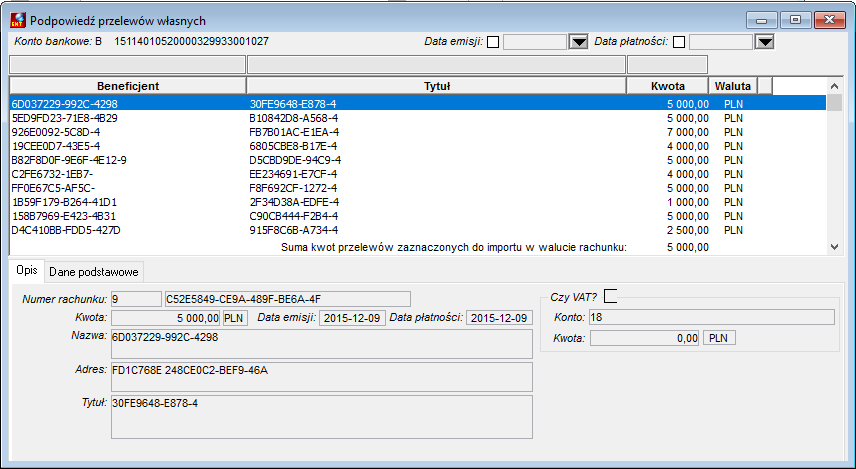This screenshot has height=469, width=856.
Task: Click the Kwota field with 5 000,00
Action: click(x=165, y=318)
